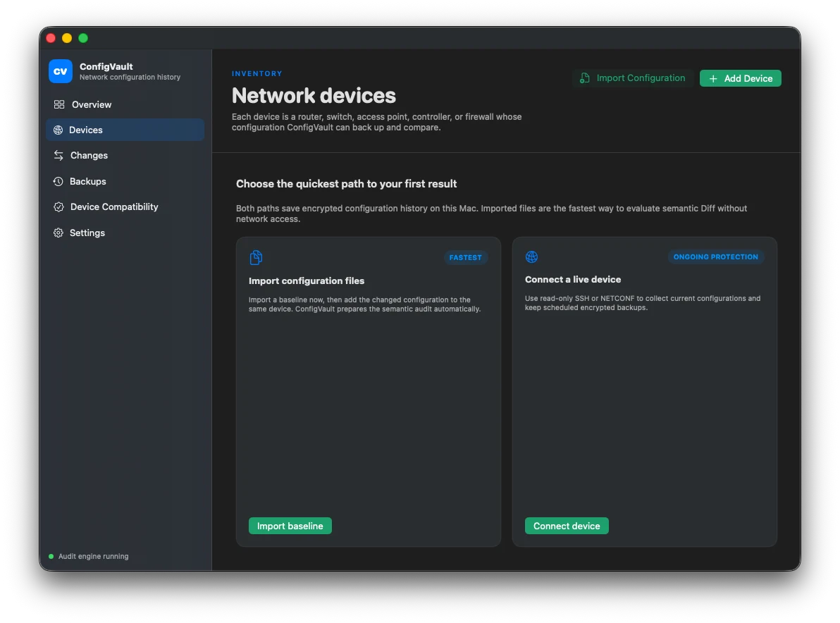Image resolution: width=840 pixels, height=623 pixels.
Task: Click 'Audit engine running' status text
Action: (x=93, y=557)
